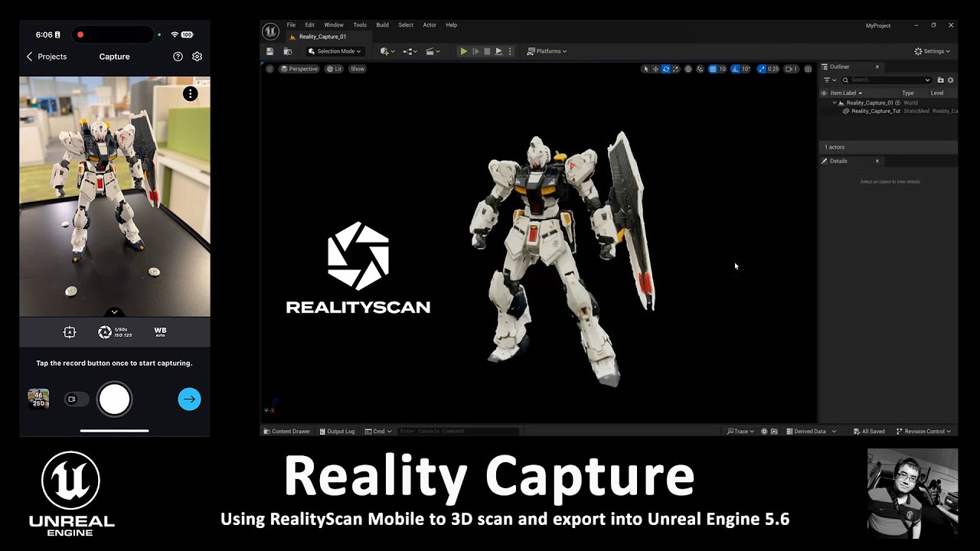Open the Add content (cube plus) dropdown
The image size is (980, 551).
[387, 51]
